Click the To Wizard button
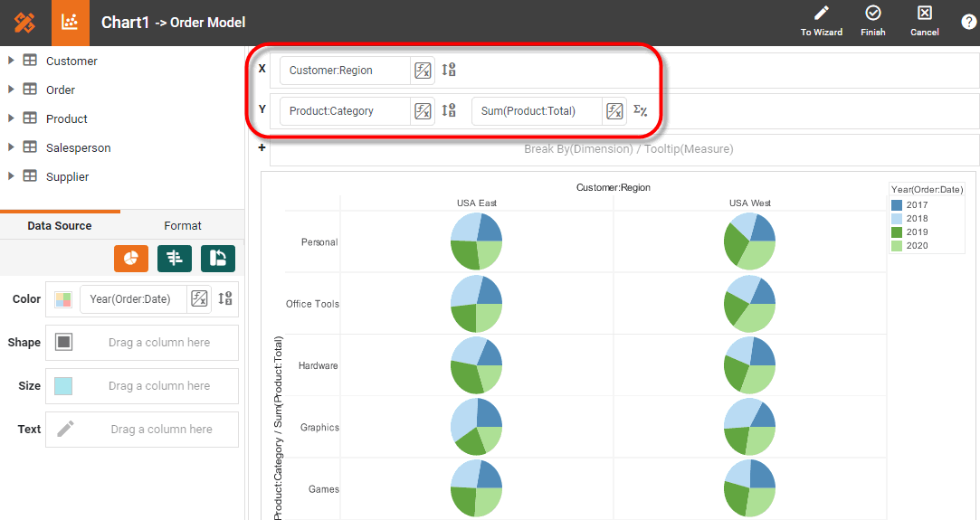Screen dimensions: 980x520 click(821, 22)
